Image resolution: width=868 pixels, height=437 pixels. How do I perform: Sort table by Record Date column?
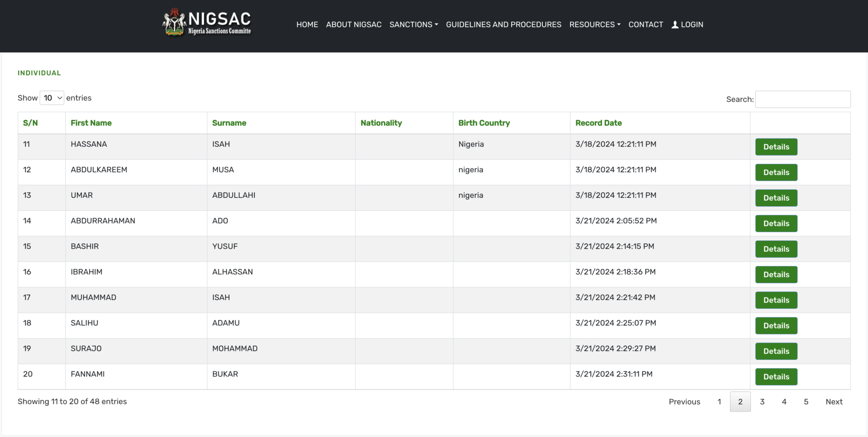[598, 123]
